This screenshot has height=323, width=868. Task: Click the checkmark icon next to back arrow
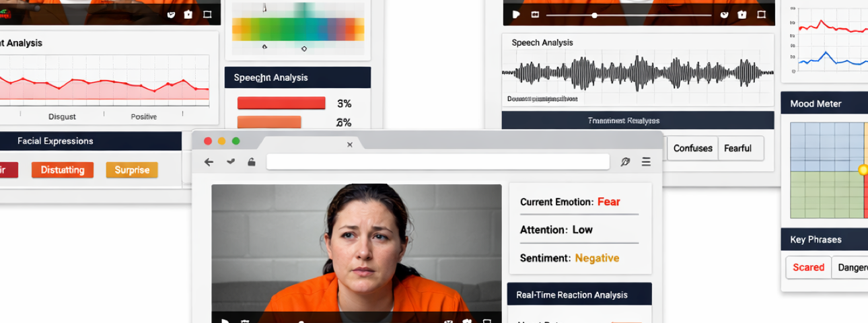231,161
